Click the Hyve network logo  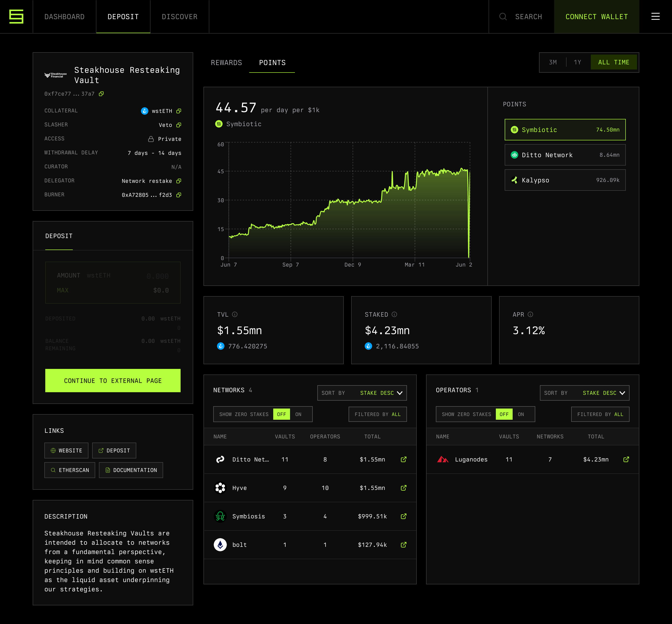tap(220, 488)
